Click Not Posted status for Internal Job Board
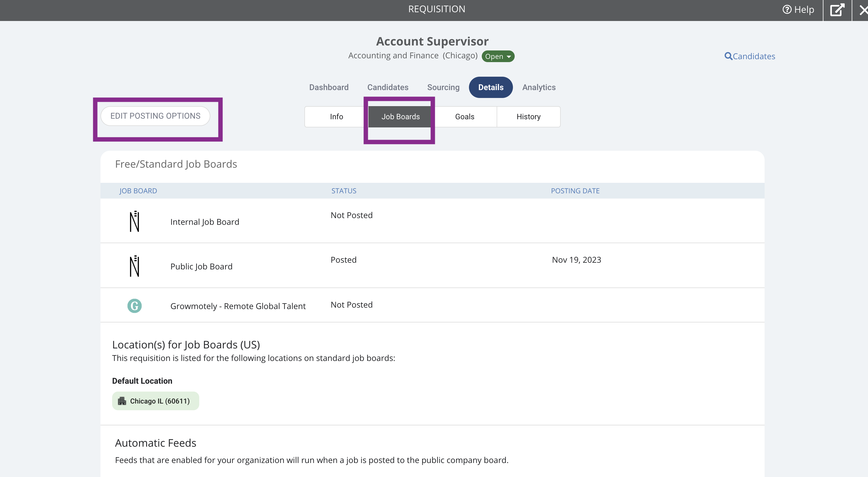 coord(352,215)
